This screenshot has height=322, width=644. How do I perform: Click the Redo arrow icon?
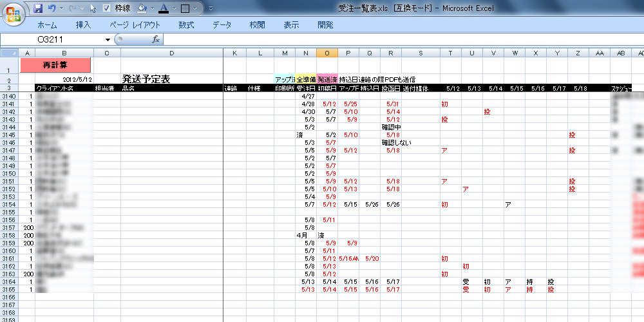point(73,8)
